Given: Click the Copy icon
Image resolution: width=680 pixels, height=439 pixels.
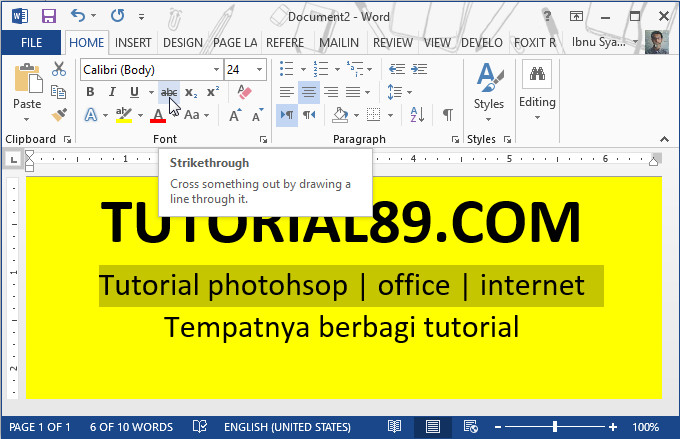Looking at the screenshot, I should coord(58,92).
